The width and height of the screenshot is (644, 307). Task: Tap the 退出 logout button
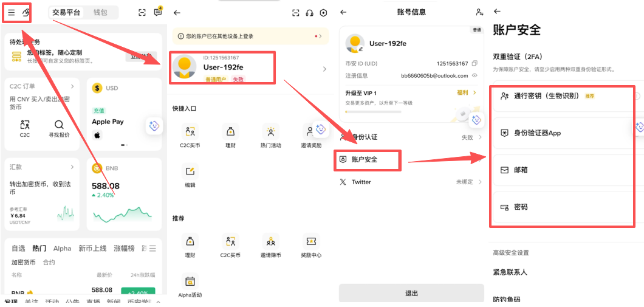click(x=411, y=294)
